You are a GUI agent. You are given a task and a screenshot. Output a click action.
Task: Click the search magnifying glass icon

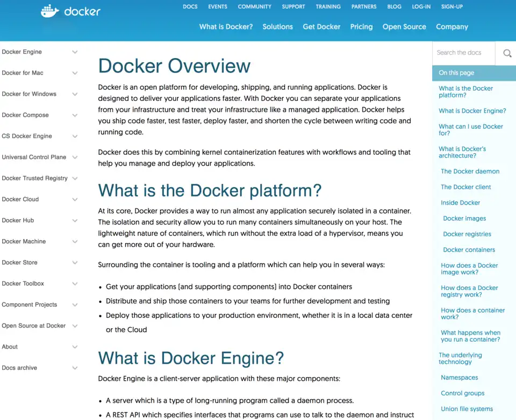[506, 54]
